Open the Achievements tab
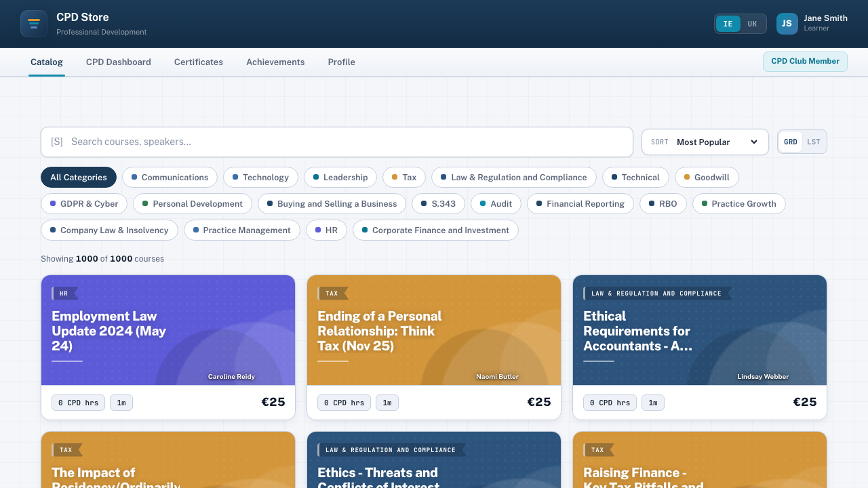This screenshot has width=868, height=488. pos(275,62)
